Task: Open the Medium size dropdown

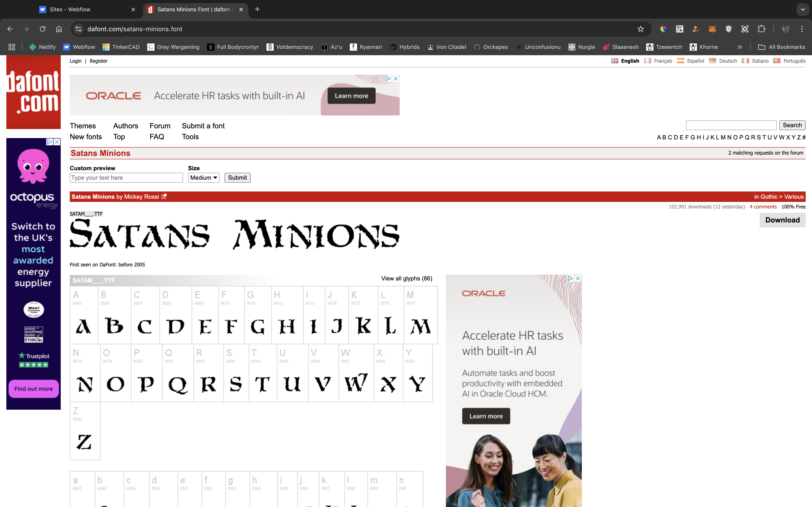Action: [x=203, y=178]
